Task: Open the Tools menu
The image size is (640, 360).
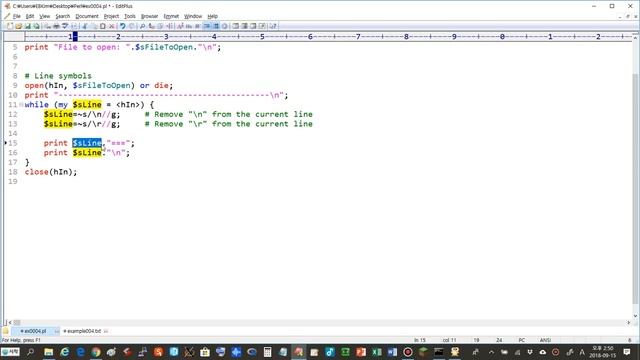Action: [130, 16]
